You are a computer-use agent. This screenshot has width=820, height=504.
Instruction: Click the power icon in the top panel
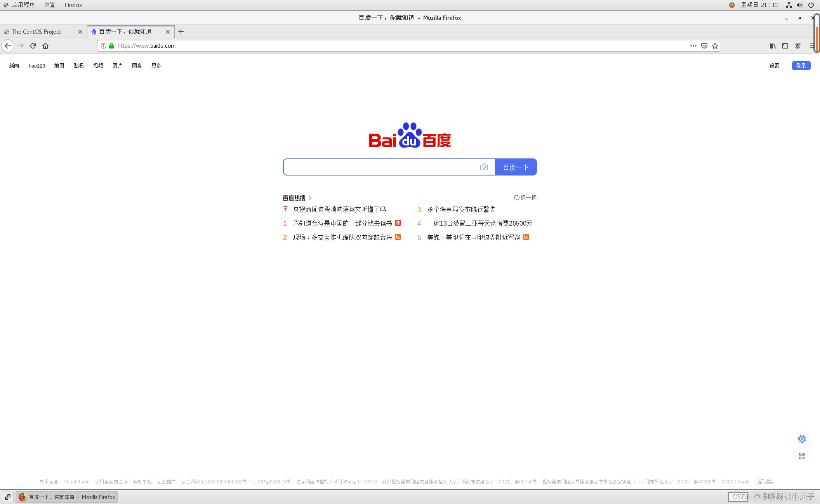(x=811, y=5)
